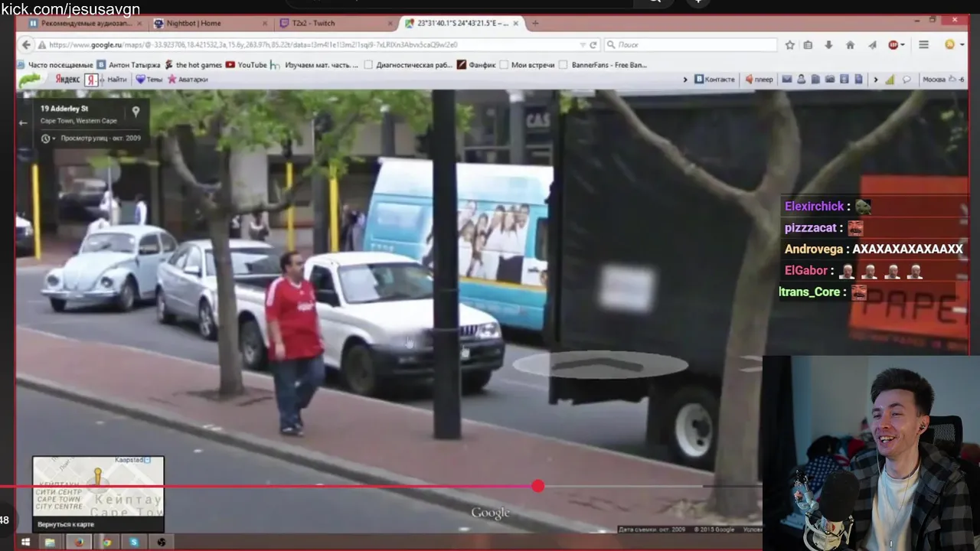This screenshot has width=980, height=551.
Task: Select the active Google Maps coordinates tab
Action: pyautogui.click(x=462, y=23)
